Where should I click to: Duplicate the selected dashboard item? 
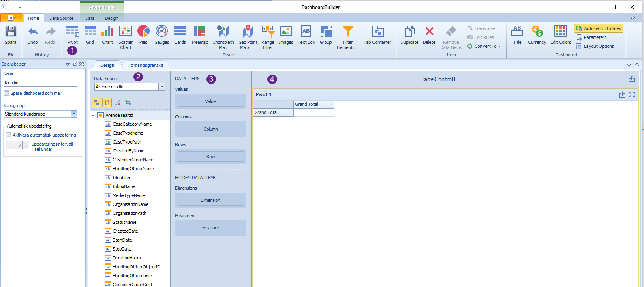click(409, 35)
